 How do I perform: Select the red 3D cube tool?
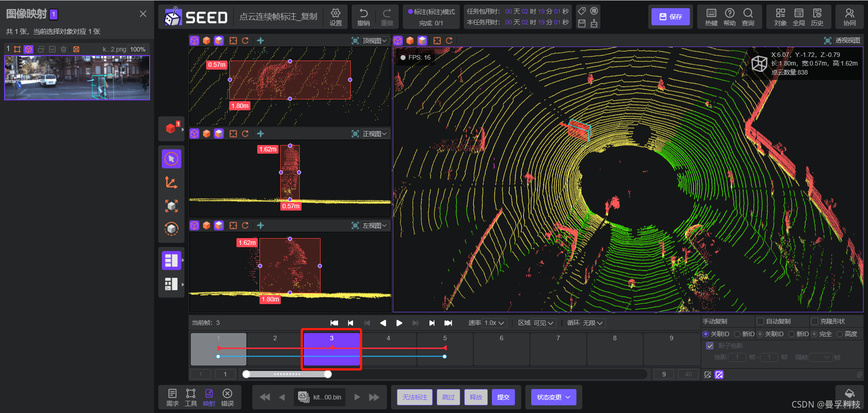(171, 128)
